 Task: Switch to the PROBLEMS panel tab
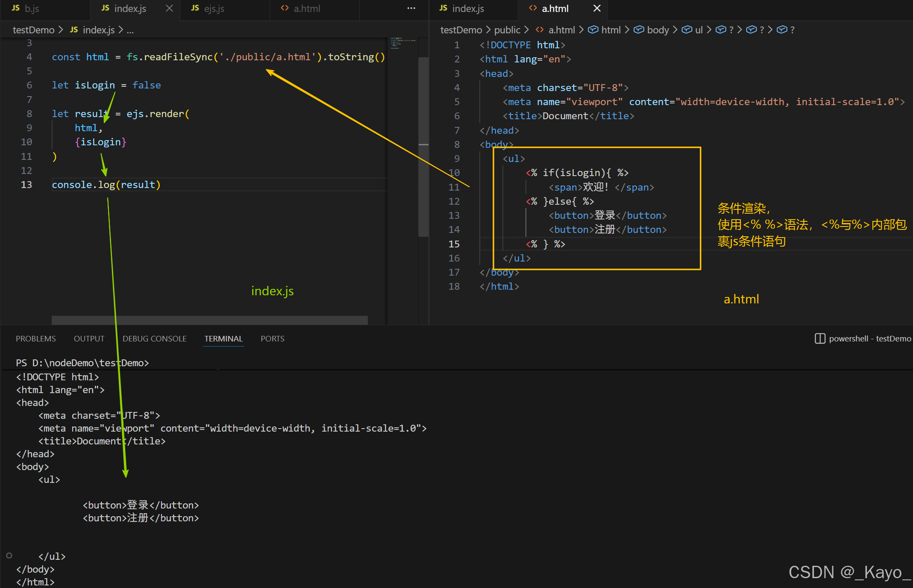[36, 338]
